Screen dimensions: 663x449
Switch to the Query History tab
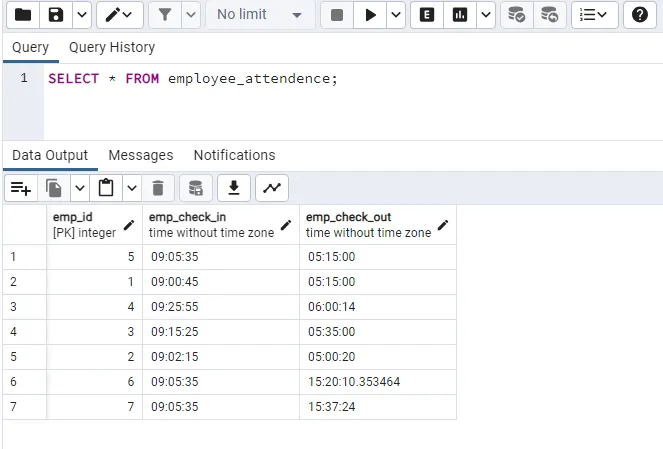[112, 47]
